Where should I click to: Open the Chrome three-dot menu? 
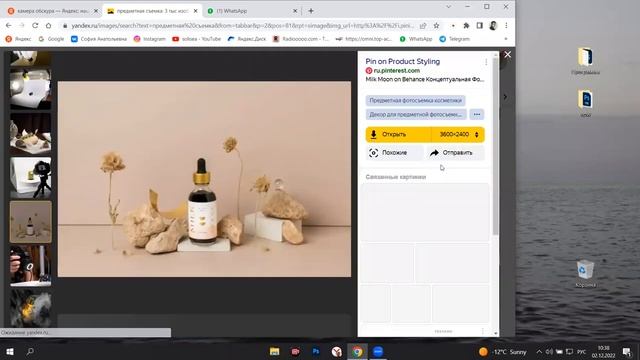tap(506, 26)
